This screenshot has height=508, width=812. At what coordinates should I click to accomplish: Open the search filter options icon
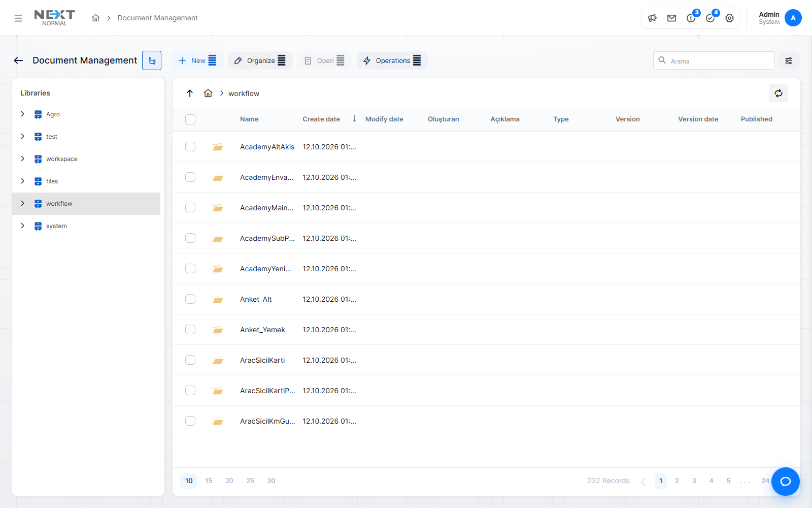click(789, 60)
